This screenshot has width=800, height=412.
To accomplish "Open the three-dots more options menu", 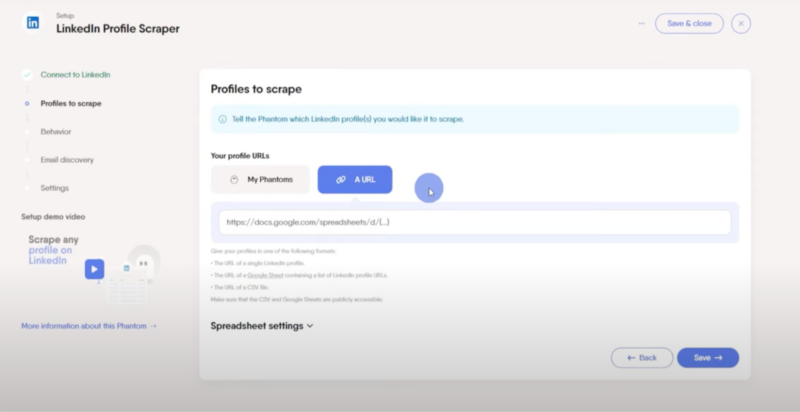I will (x=641, y=23).
